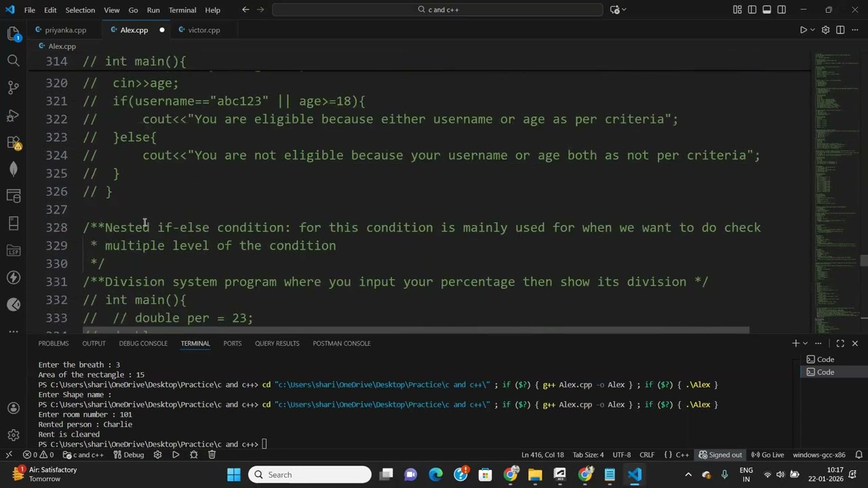Click the status bar settings gear
This screenshot has height=488, width=868.
point(158,455)
